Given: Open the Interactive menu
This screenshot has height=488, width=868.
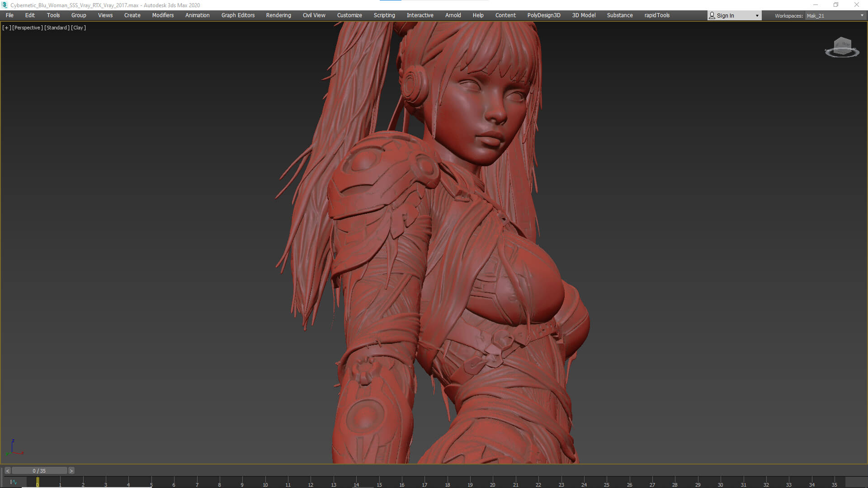Looking at the screenshot, I should click(420, 15).
